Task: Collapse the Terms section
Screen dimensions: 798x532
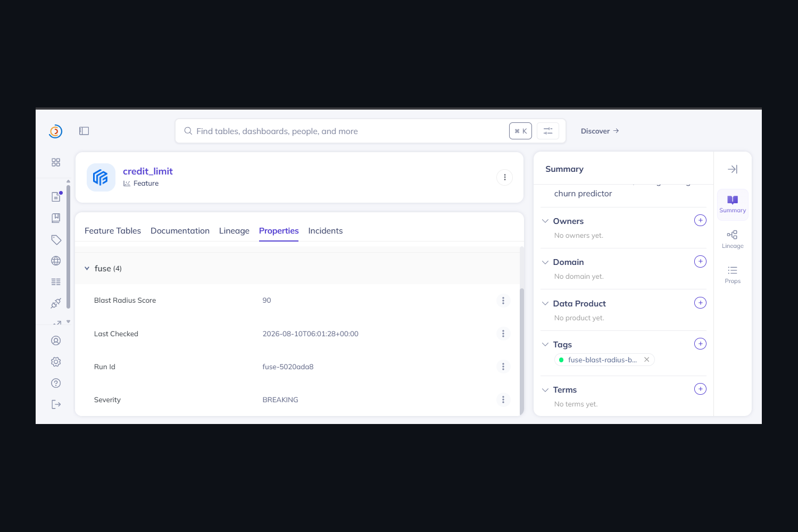Action: 545,390
